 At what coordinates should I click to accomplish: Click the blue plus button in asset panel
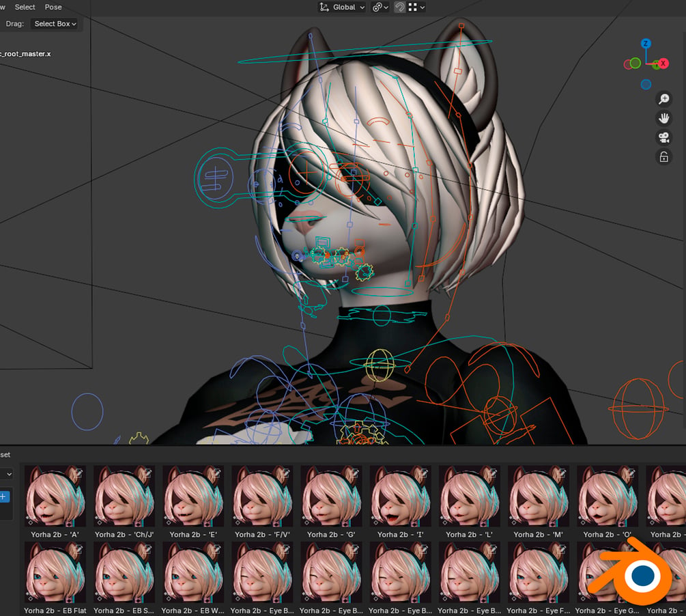tap(3, 496)
